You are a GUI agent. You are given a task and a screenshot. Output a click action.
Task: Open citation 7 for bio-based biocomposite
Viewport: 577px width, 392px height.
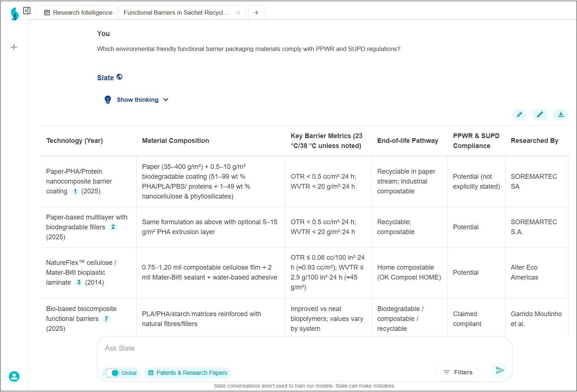[x=106, y=319]
